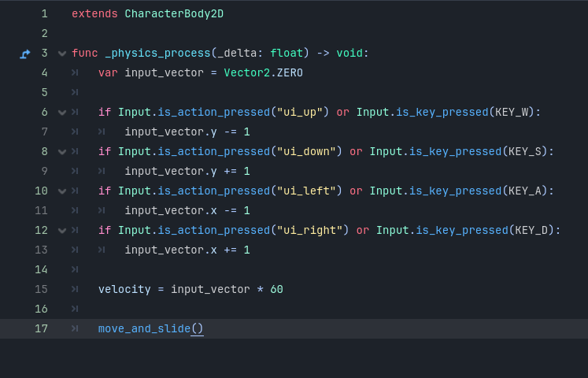Collapse the ui_left if block on line 10
Viewport: 588px width, 378px height.
(x=62, y=191)
